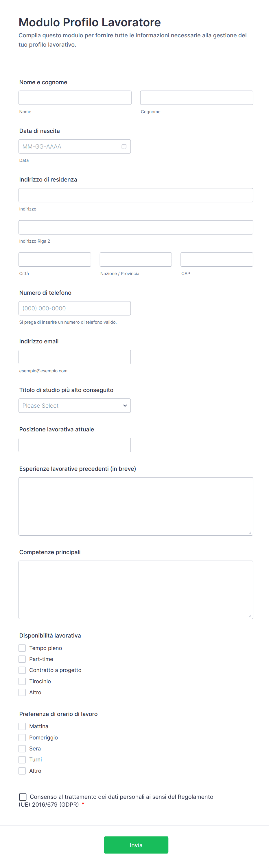The height and width of the screenshot is (868, 269).
Task: Check the Part-time availability box
Action: coord(22,659)
